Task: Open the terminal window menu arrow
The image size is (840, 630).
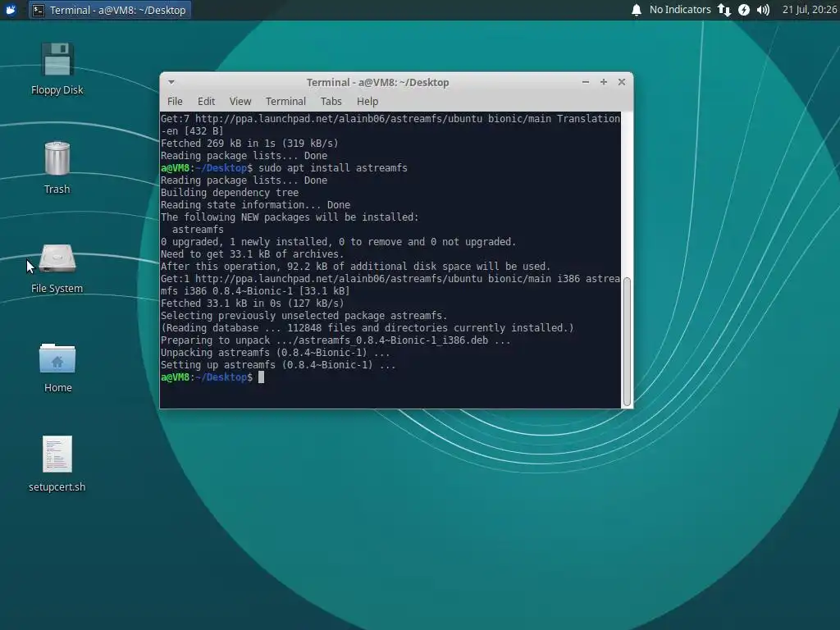Action: [171, 82]
